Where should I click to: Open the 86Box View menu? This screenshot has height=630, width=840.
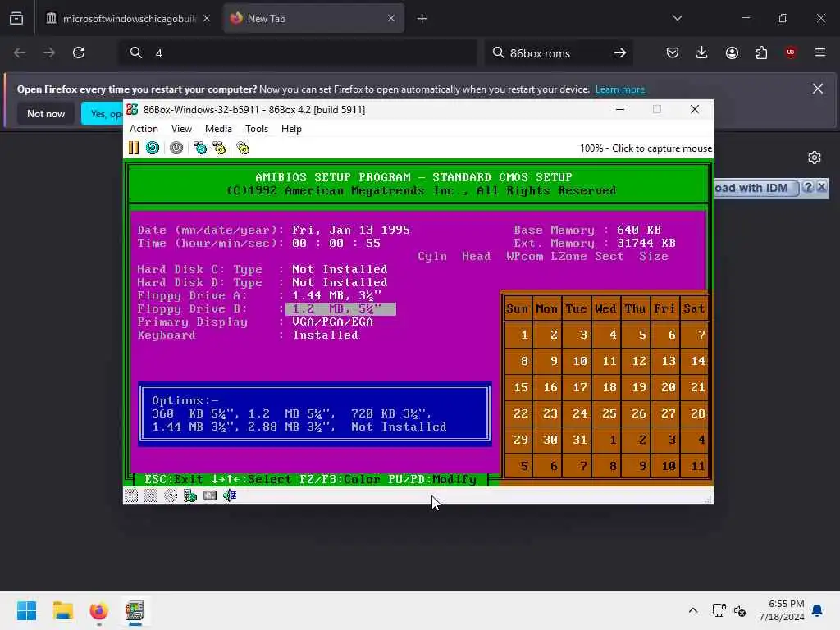pyautogui.click(x=181, y=129)
